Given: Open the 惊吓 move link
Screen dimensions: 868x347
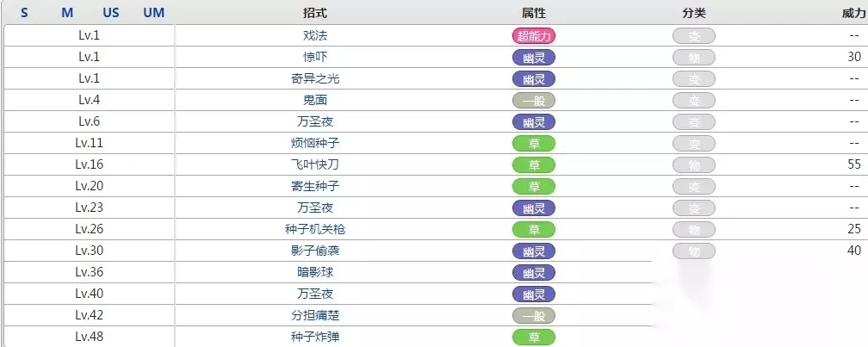Looking at the screenshot, I should pyautogui.click(x=315, y=57).
